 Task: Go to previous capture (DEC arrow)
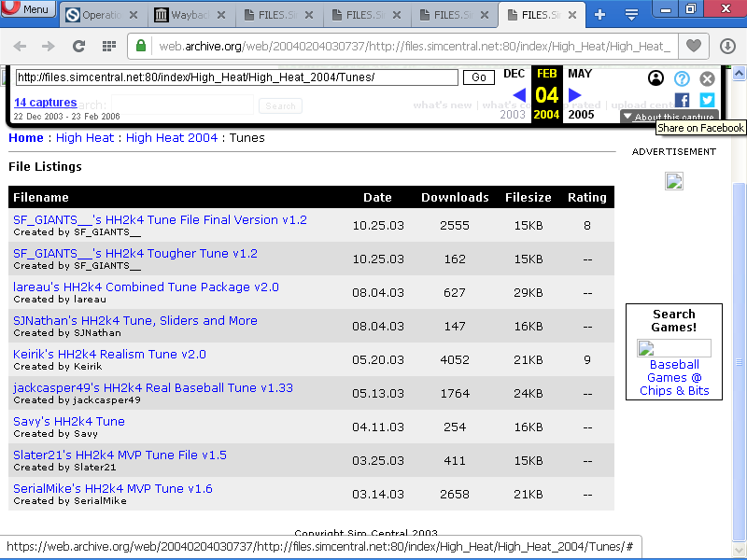519,95
